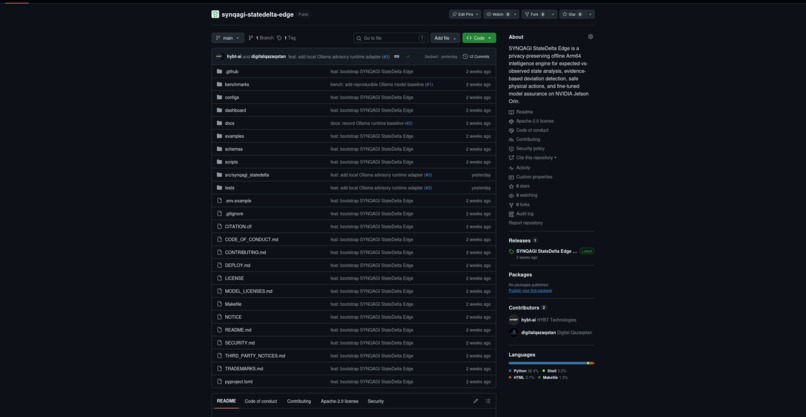Click the commit author avatar in the header row
This screenshot has width=806, height=417.
[x=219, y=57]
